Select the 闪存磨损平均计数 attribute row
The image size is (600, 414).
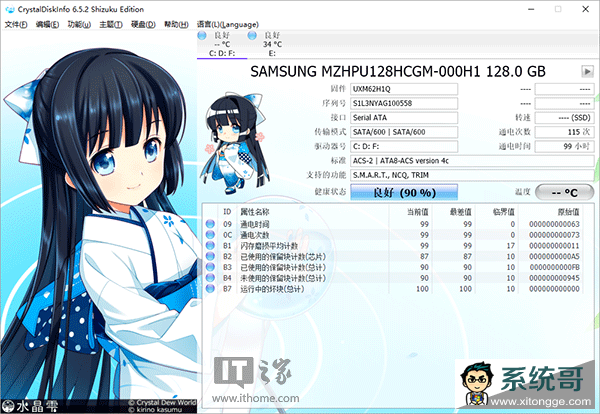(x=393, y=245)
